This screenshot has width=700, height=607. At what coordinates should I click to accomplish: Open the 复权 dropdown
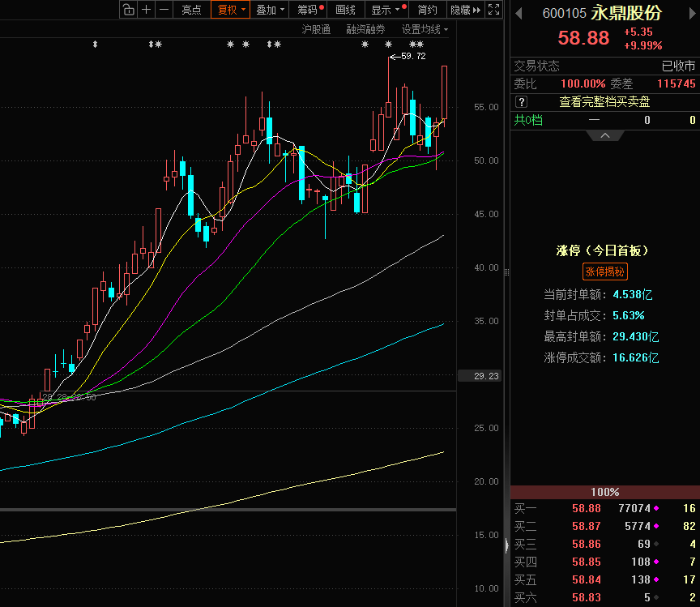pos(230,10)
